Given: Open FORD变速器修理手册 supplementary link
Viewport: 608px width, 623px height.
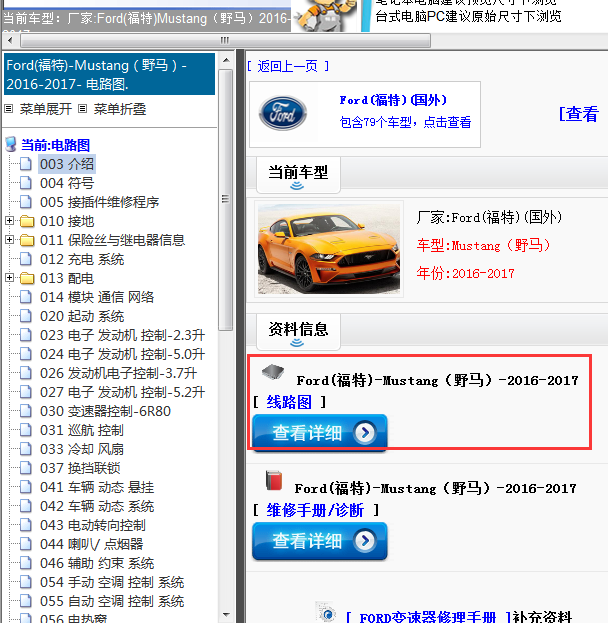Looking at the screenshot, I should click(428, 617).
